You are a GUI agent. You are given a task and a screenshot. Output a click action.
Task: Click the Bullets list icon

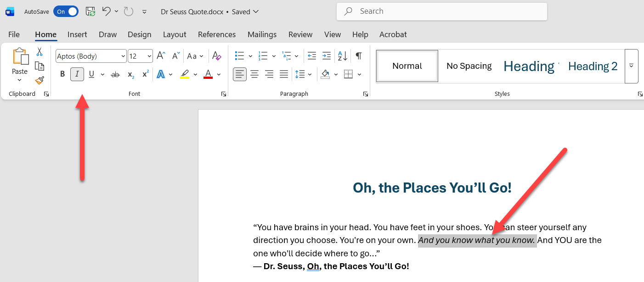coord(239,56)
